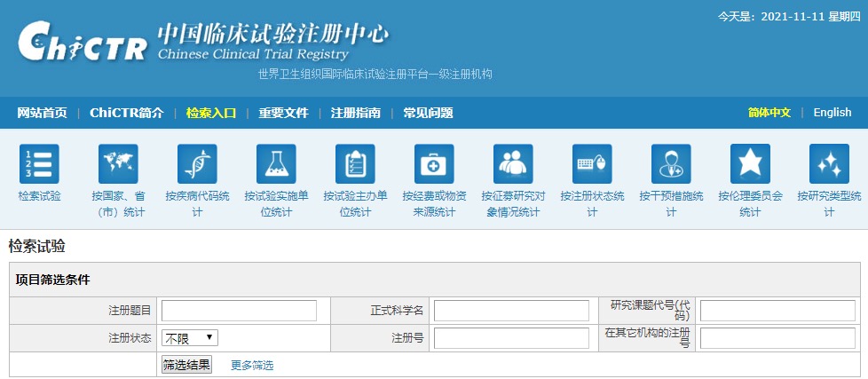This screenshot has width=868, height=379.
Task: Open 注册指南 menu item
Action: [355, 113]
